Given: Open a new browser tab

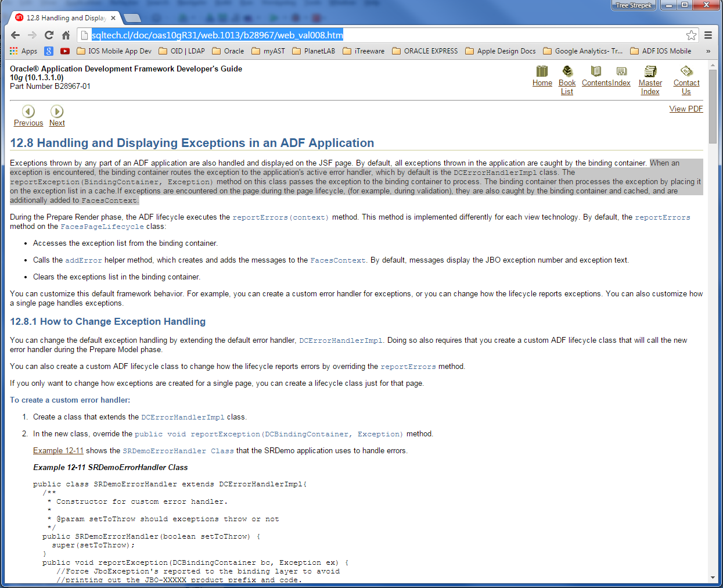Looking at the screenshot, I should pos(132,18).
